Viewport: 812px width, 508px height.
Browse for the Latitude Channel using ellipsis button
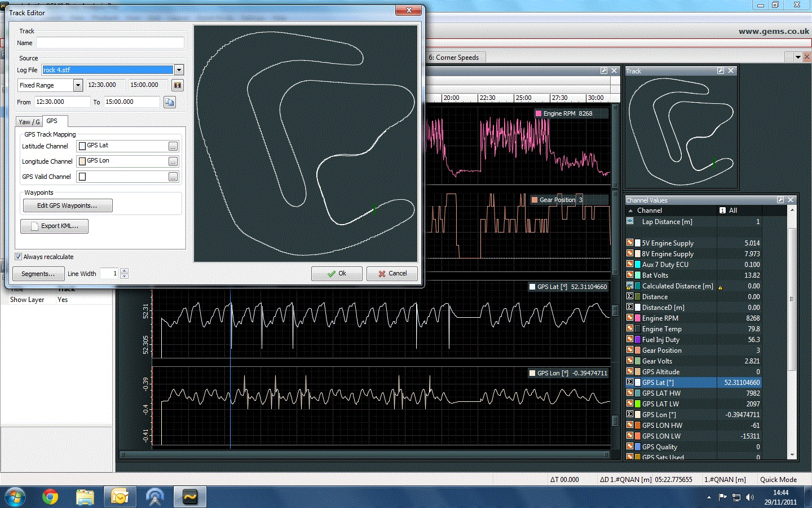[x=173, y=146]
